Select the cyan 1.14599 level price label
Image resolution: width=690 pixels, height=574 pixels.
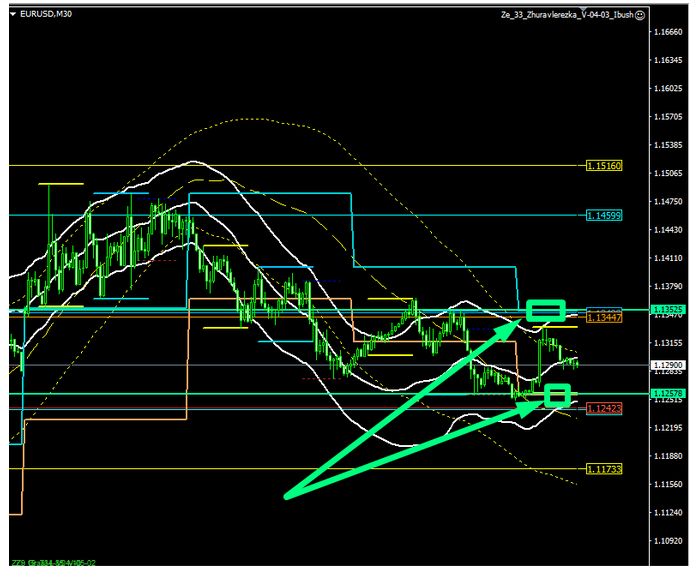tap(604, 215)
